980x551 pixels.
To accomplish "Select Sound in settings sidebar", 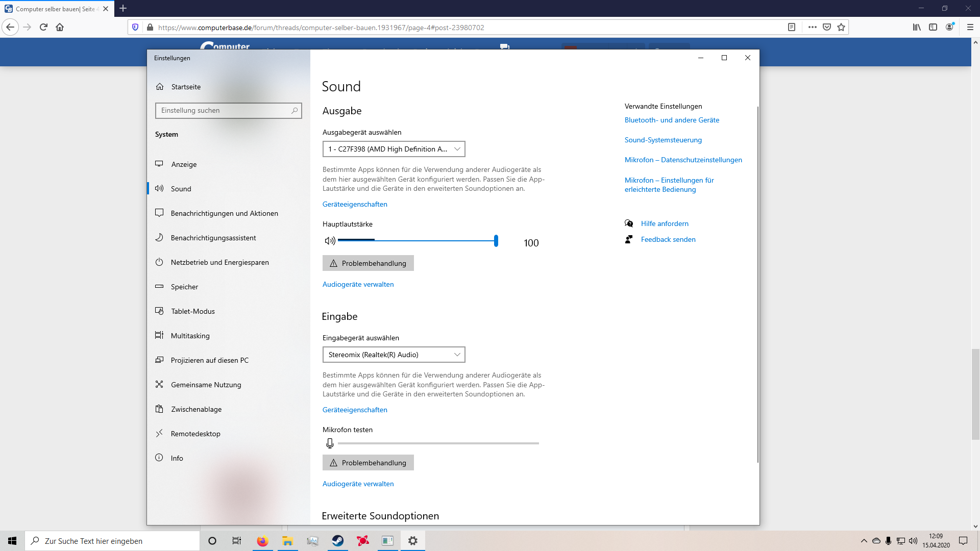I will [229, 189].
